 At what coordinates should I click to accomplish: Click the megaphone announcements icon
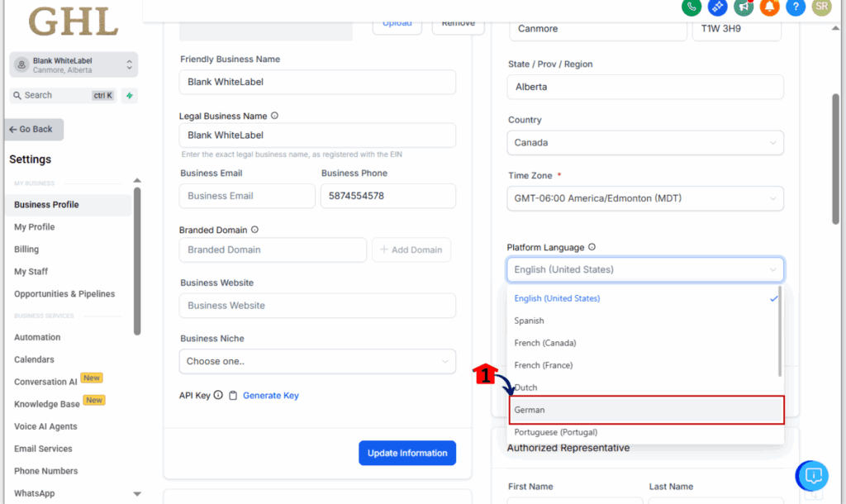(744, 7)
